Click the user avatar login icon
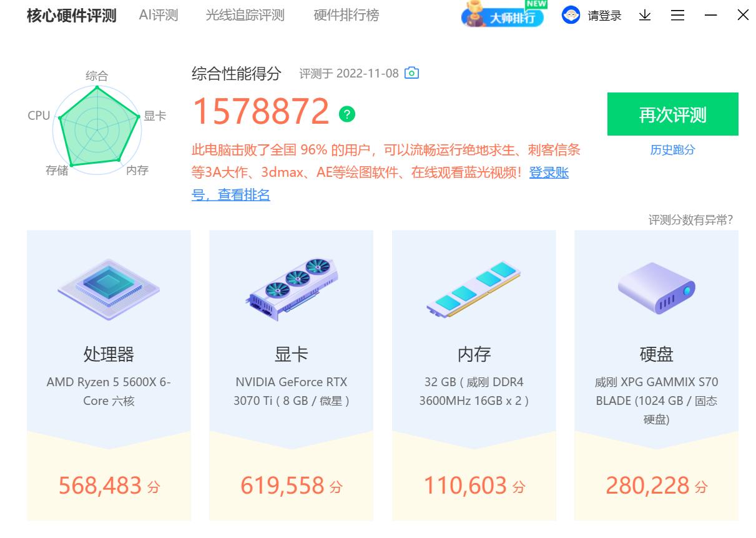This screenshot has width=756, height=538. [x=571, y=15]
